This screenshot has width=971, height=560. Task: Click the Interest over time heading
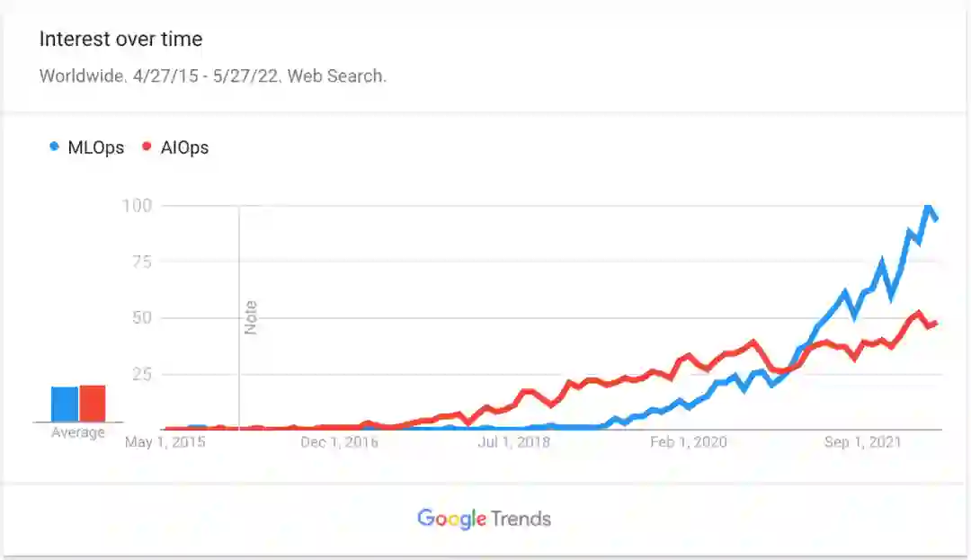[120, 40]
